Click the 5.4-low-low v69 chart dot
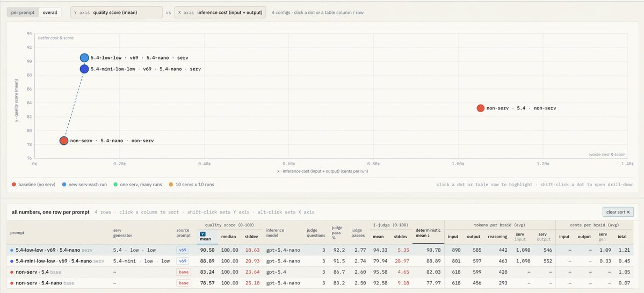Screen dimensions: 644x293 pyautogui.click(x=84, y=58)
